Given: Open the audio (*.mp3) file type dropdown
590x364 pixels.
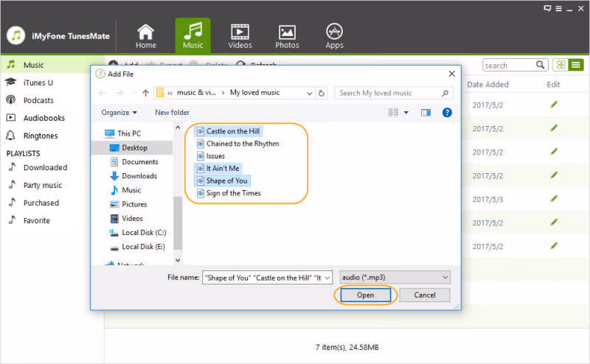Looking at the screenshot, I should click(395, 276).
